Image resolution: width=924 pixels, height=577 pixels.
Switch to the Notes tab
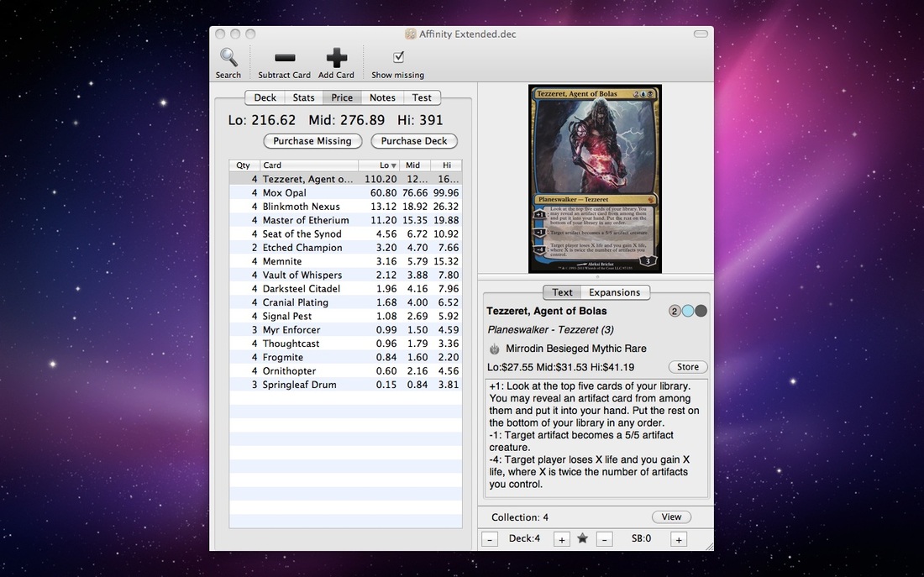382,97
